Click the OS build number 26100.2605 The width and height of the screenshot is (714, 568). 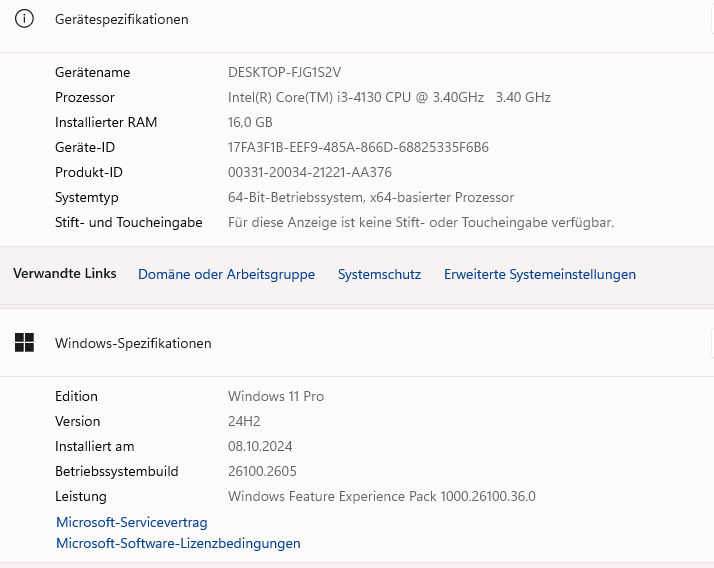[x=262, y=471]
